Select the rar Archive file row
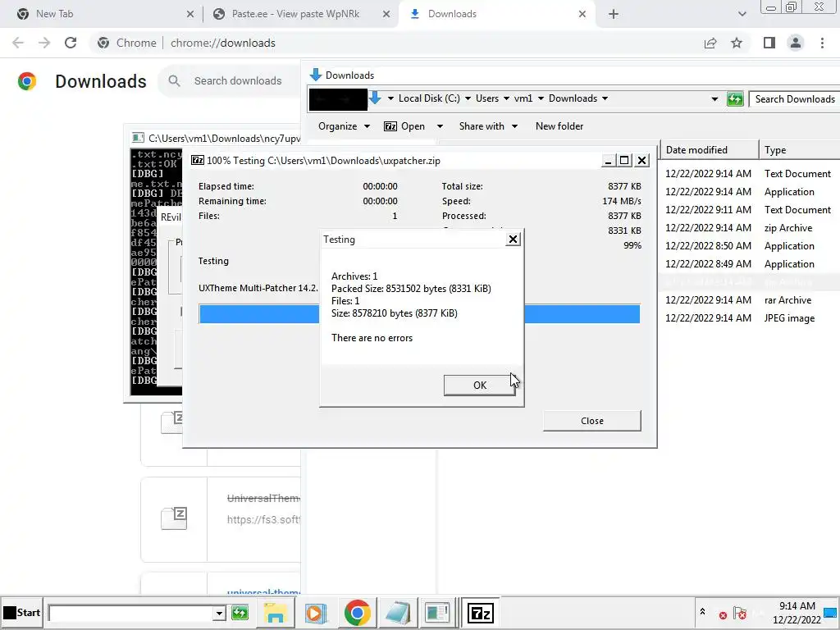Image resolution: width=840 pixels, height=630 pixels. 750,300
